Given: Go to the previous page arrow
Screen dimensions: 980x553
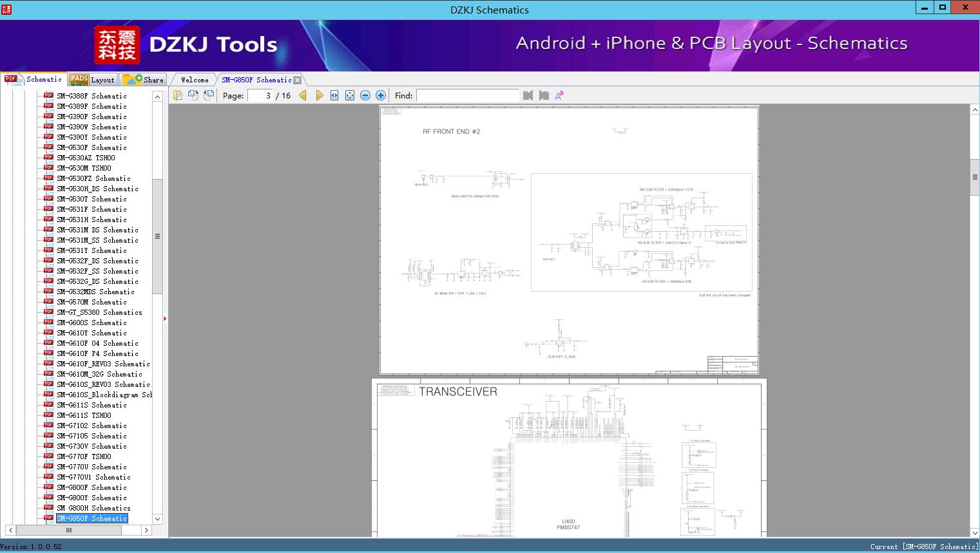Looking at the screenshot, I should coord(303,95).
